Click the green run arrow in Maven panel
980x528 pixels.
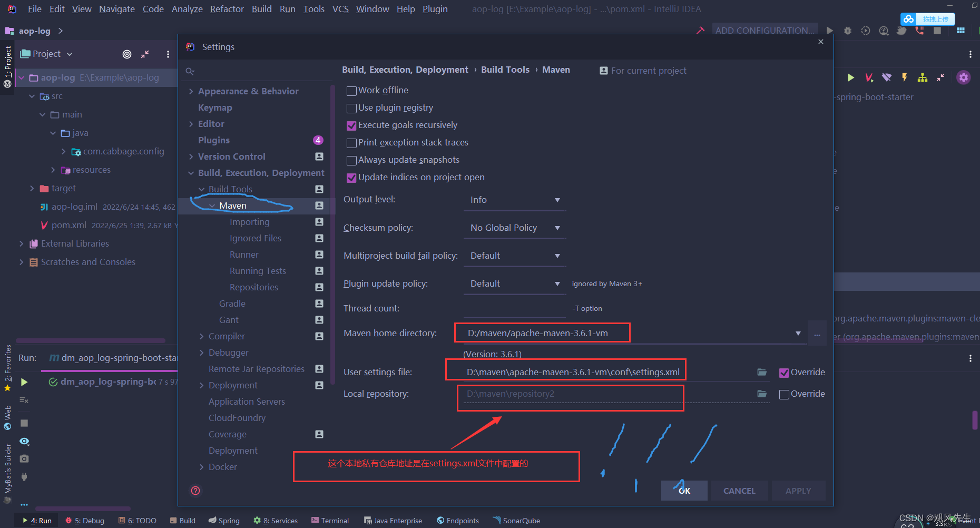pyautogui.click(x=851, y=77)
